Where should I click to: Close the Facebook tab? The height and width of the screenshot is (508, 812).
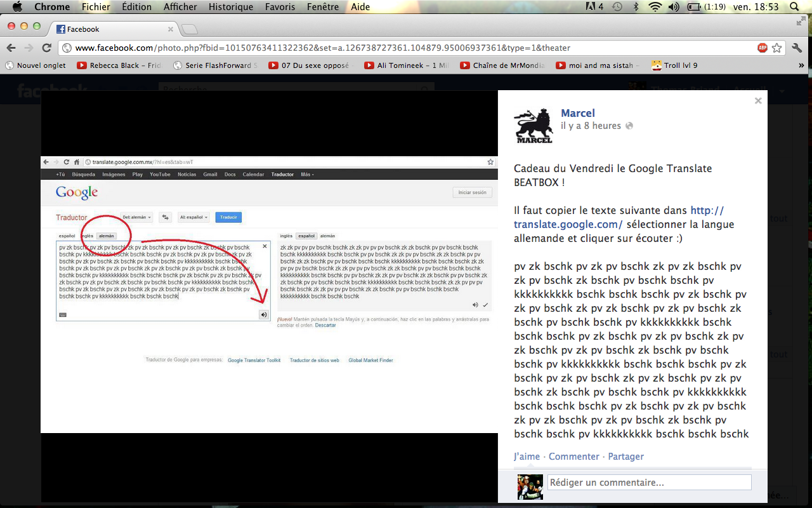tap(171, 29)
